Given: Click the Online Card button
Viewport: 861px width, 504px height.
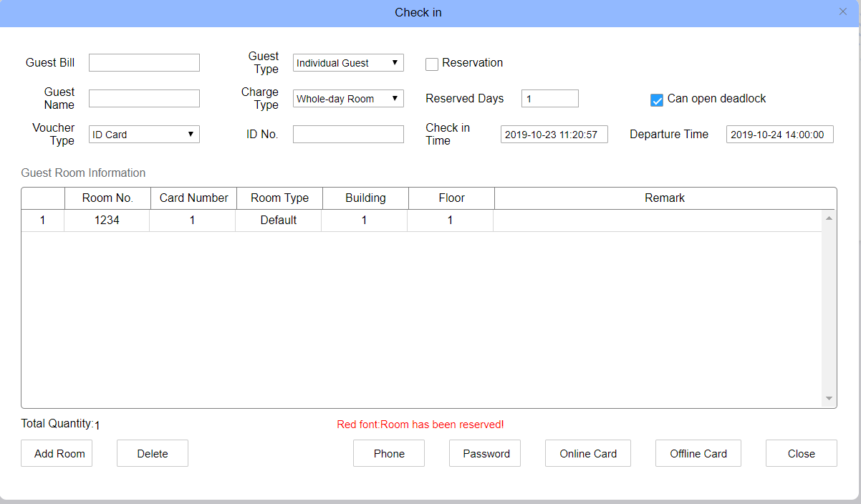Looking at the screenshot, I should (588, 453).
